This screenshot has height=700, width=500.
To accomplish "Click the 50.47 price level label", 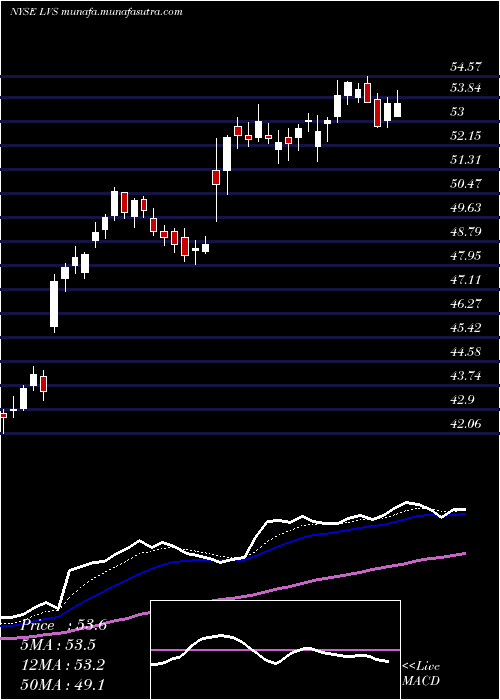I will tap(466, 183).
